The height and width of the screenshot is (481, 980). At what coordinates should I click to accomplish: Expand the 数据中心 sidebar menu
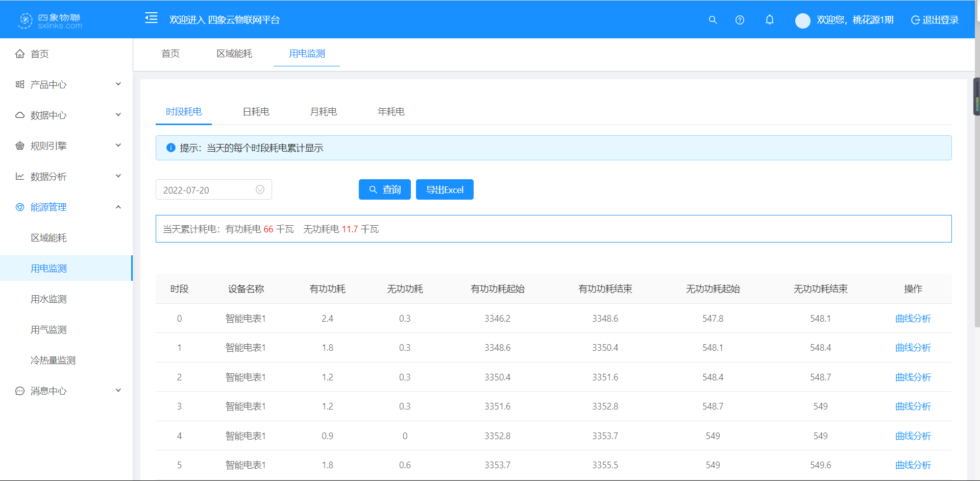(x=66, y=115)
